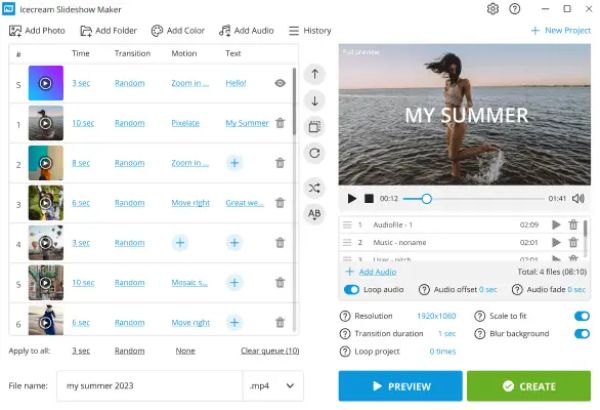600x410 pixels.
Task: Click the shuffle slides icon
Action: [x=315, y=188]
